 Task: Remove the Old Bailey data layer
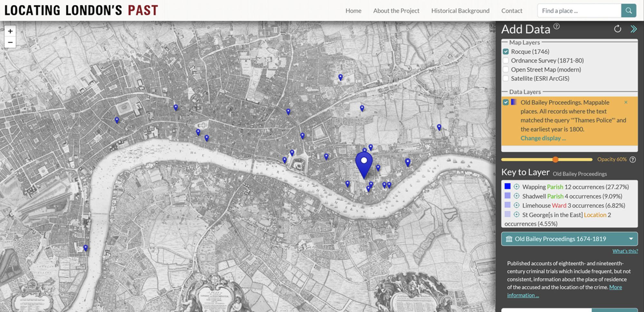click(x=626, y=102)
